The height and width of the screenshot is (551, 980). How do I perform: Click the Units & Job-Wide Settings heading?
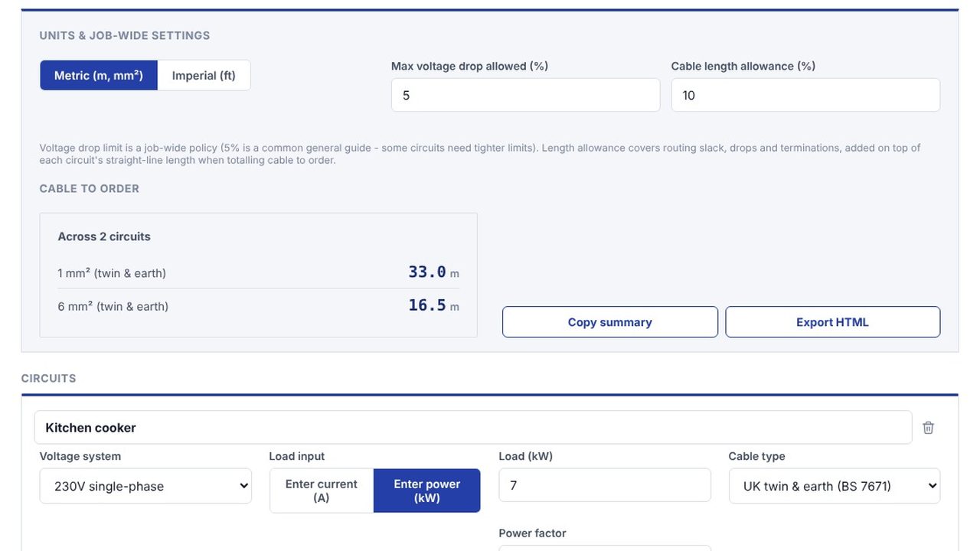(125, 35)
